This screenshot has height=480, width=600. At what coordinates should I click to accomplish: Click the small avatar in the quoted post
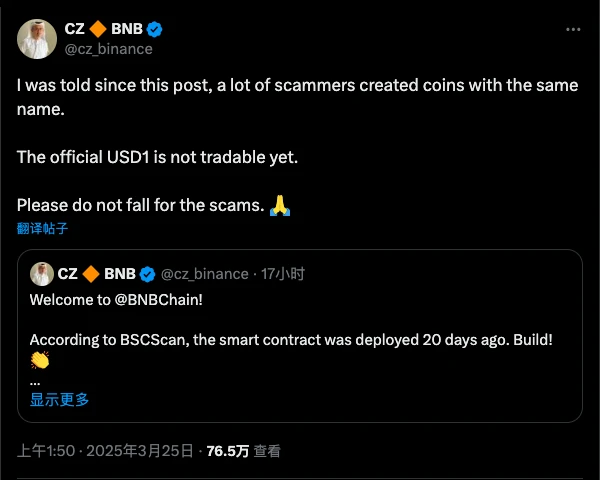[42, 273]
